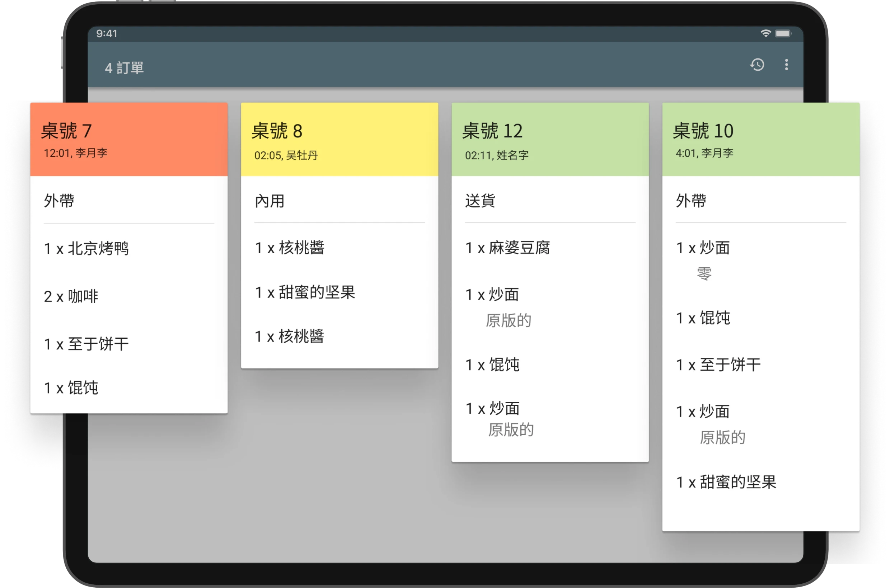Screen dimensions: 890x588
Task: Mark first '1 x 炒面' in table 10
Action: (703, 248)
